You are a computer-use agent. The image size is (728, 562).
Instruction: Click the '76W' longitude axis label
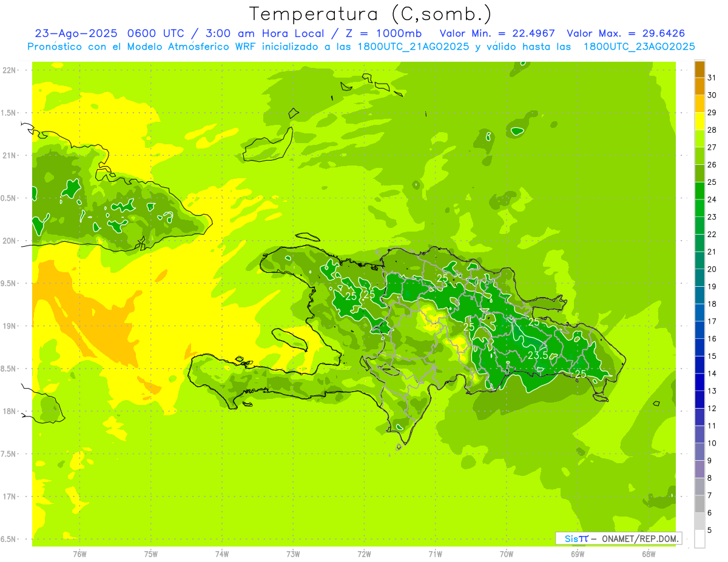79,554
